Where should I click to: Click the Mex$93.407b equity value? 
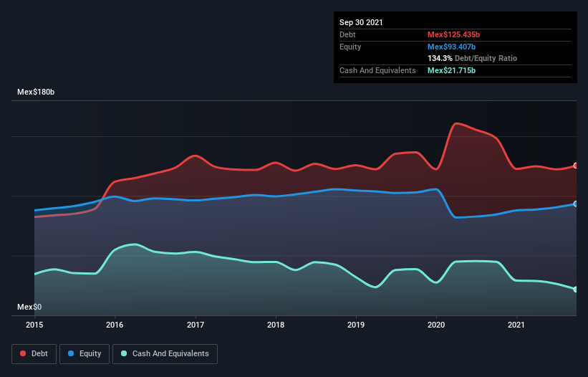tap(451, 47)
